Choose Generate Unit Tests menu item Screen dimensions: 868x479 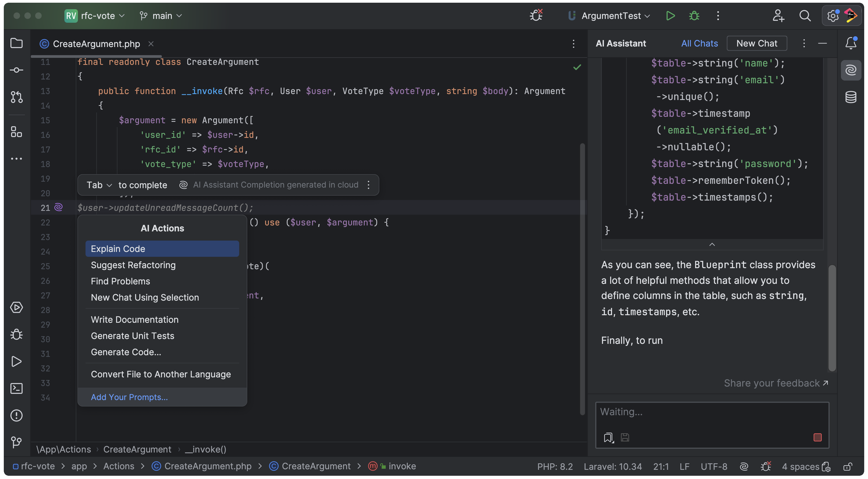tap(132, 336)
